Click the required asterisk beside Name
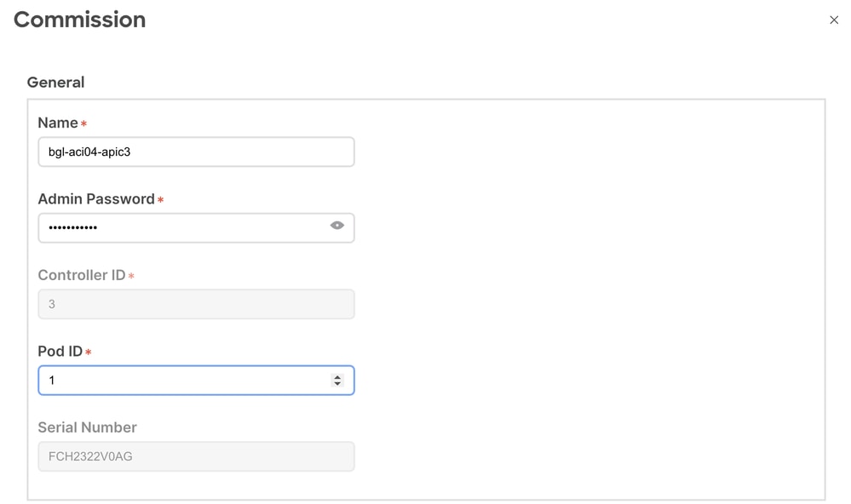This screenshot has width=851, height=504. point(83,124)
